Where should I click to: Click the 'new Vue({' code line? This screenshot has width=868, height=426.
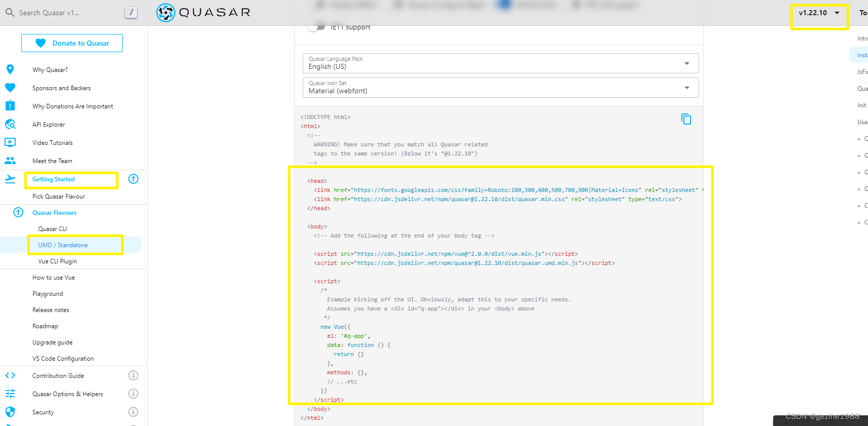click(335, 327)
